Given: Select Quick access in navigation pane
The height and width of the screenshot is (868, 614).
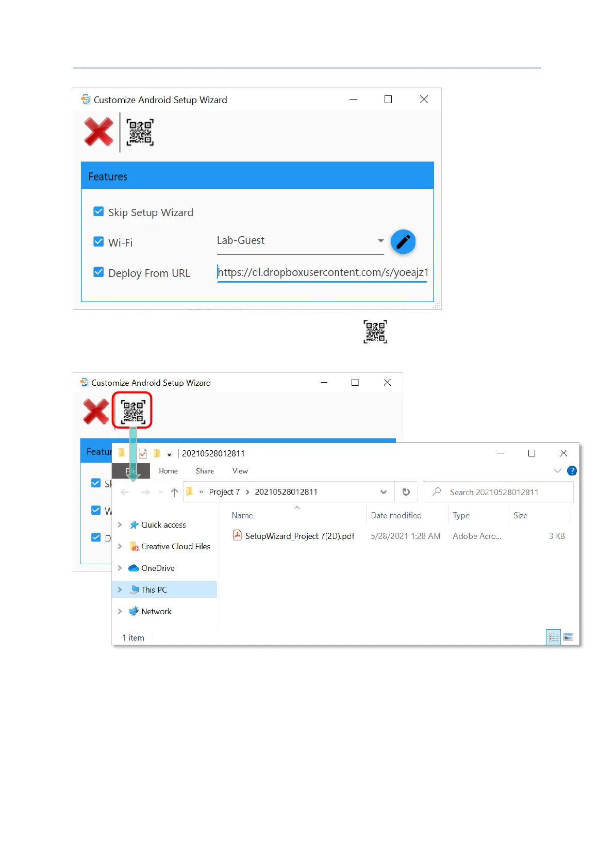Looking at the screenshot, I should [x=163, y=525].
